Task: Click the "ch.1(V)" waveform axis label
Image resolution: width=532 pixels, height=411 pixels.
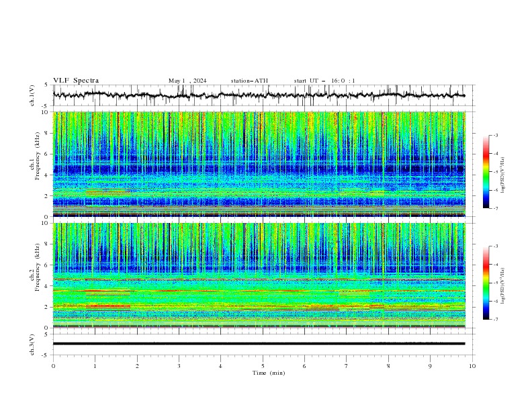Action: (32, 95)
